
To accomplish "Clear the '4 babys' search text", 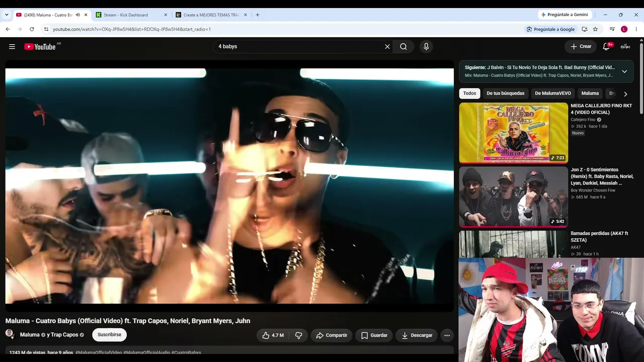I will [x=387, y=47].
